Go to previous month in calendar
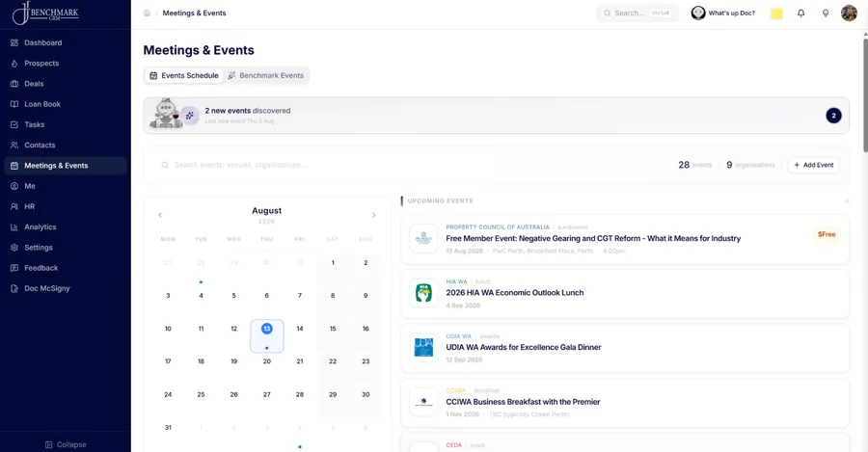 click(160, 215)
